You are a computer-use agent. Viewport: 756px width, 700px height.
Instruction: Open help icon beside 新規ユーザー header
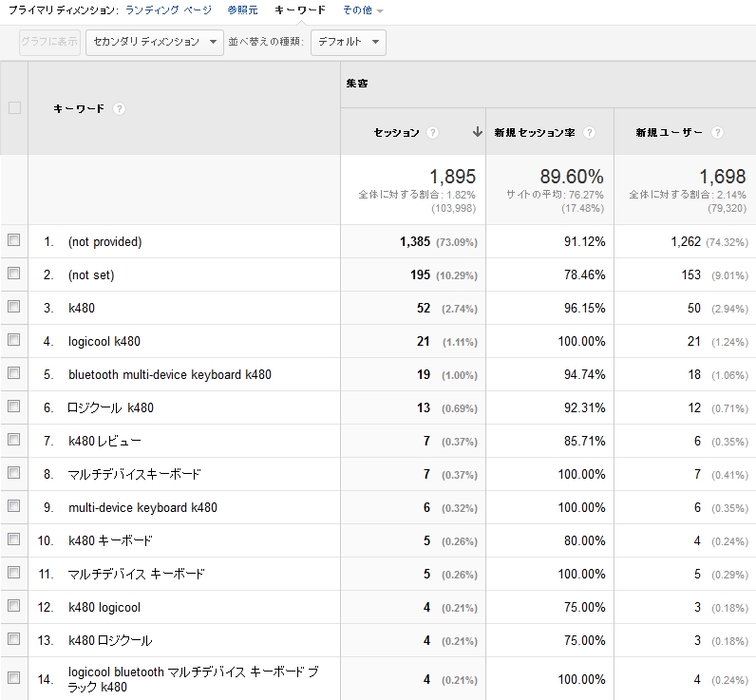click(717, 133)
